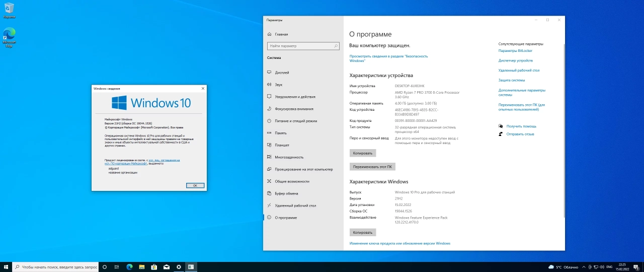Open the taskbar clock and date

click(x=622, y=267)
